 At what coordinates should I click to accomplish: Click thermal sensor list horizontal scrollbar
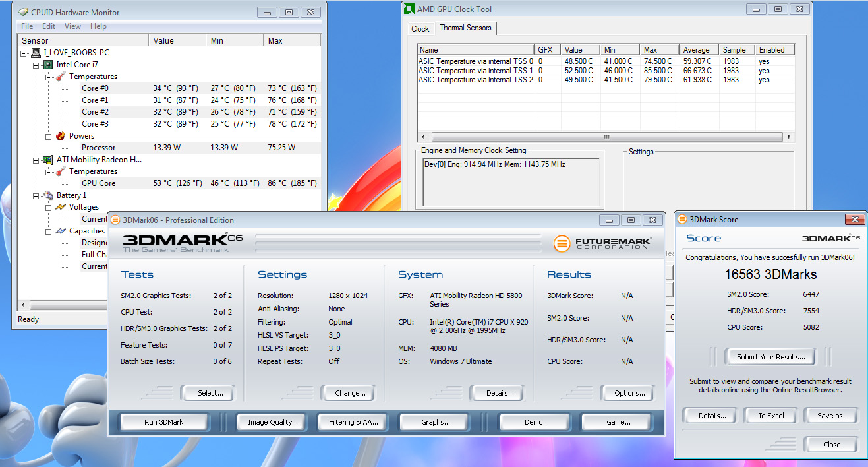606,137
